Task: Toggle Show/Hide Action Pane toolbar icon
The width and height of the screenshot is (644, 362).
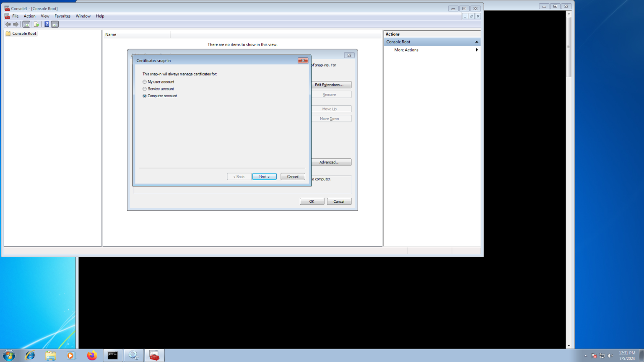Action: [55, 24]
